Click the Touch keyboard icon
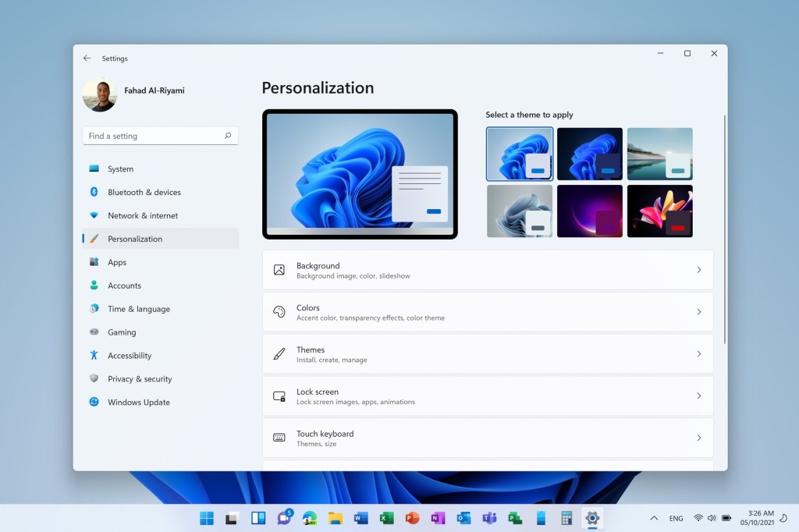799x532 pixels. coord(279,438)
